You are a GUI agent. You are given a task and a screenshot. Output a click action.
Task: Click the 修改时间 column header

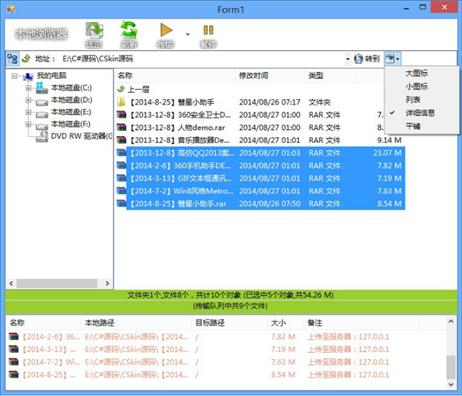coord(253,76)
